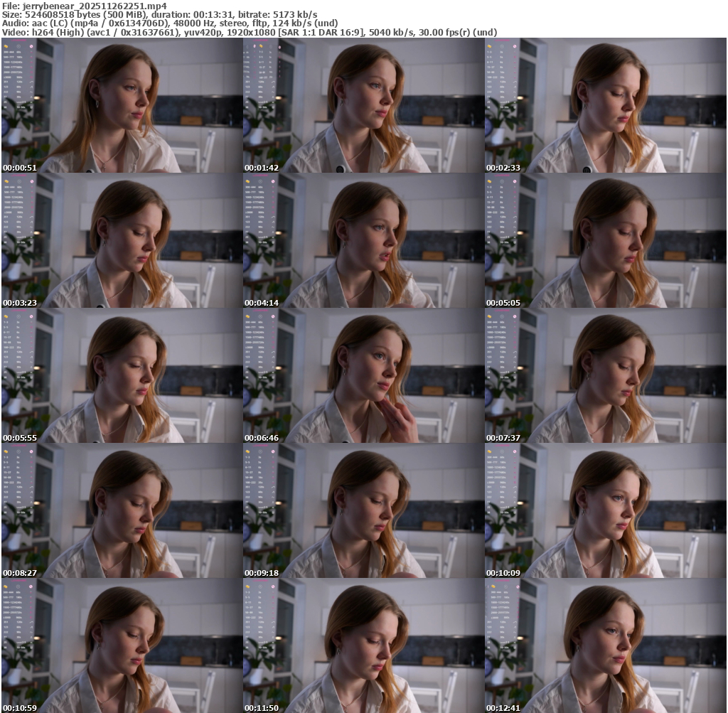Choose the thumbnail at 00:11:50
Viewport: 728px width, 713px height.
[x=363, y=645]
